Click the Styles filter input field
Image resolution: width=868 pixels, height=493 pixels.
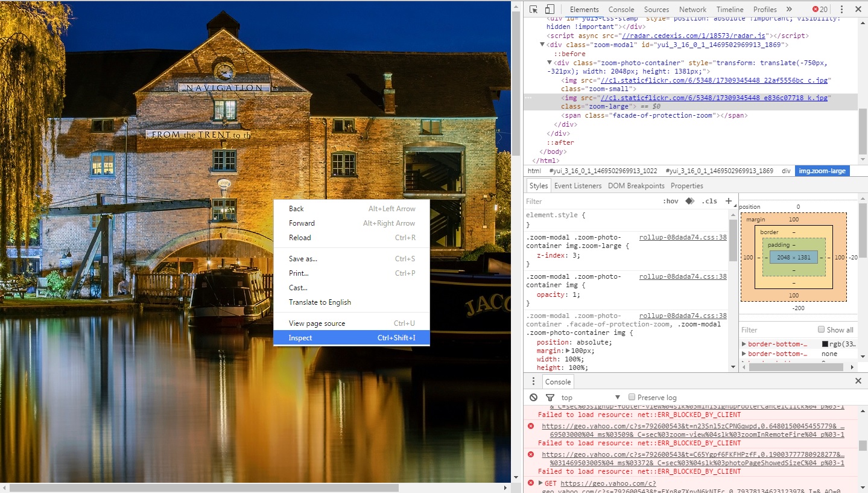[591, 201]
